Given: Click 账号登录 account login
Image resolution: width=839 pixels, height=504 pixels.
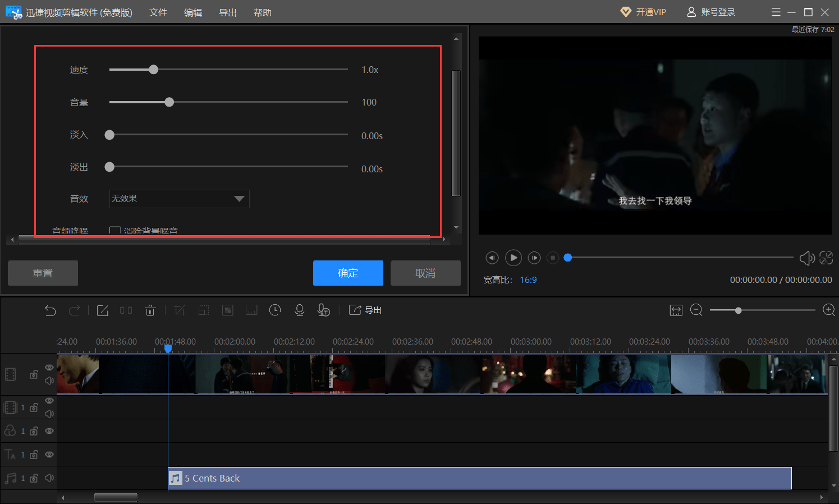Looking at the screenshot, I should click(x=711, y=12).
